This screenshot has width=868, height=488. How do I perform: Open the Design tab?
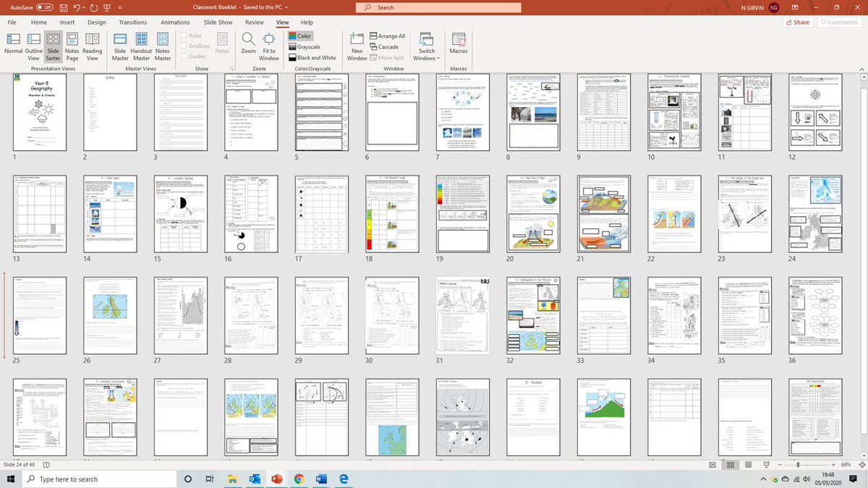click(x=96, y=22)
